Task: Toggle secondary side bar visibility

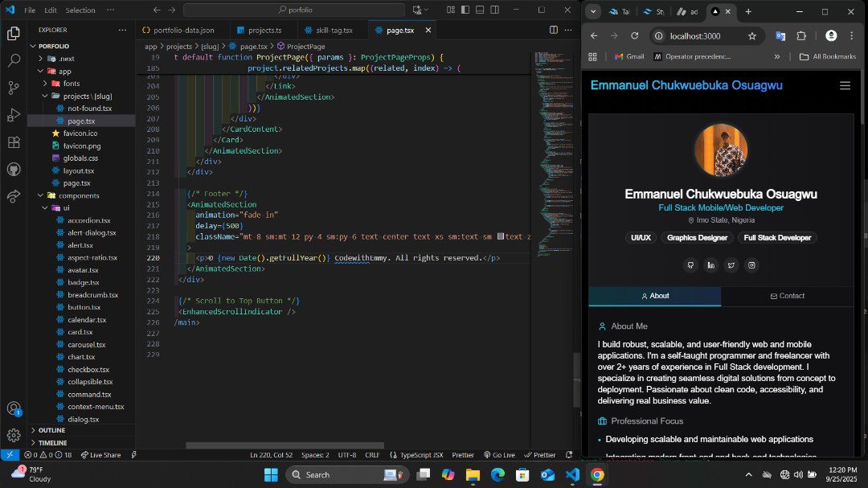Action: coord(495,10)
